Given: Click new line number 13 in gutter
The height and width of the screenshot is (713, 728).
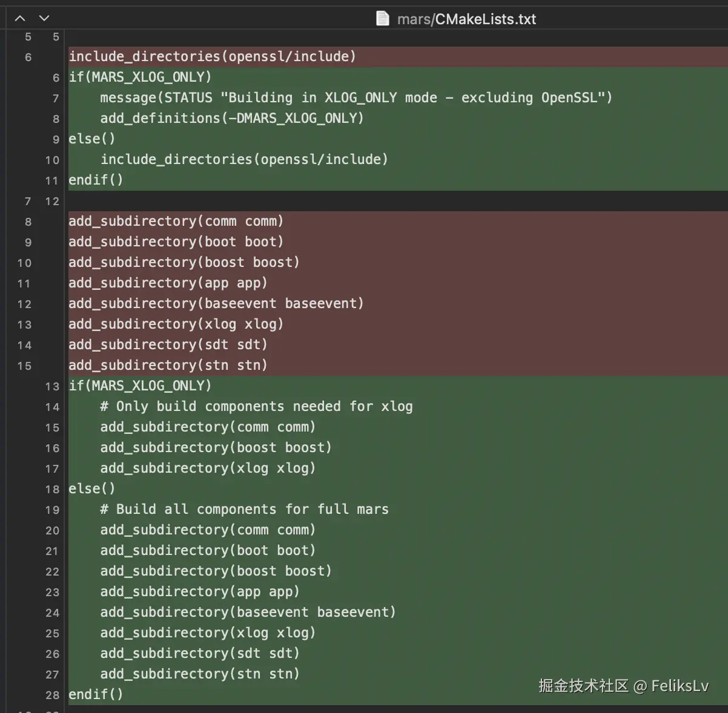Looking at the screenshot, I should (x=53, y=386).
